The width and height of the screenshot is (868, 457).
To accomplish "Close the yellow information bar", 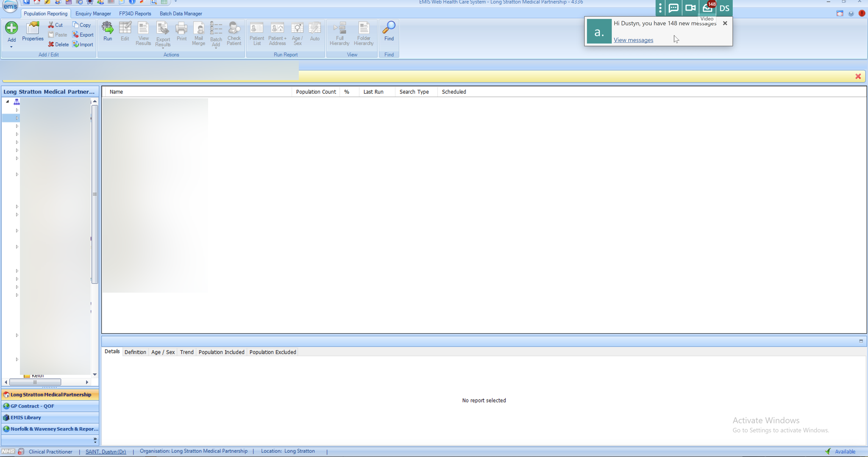I will (858, 76).
